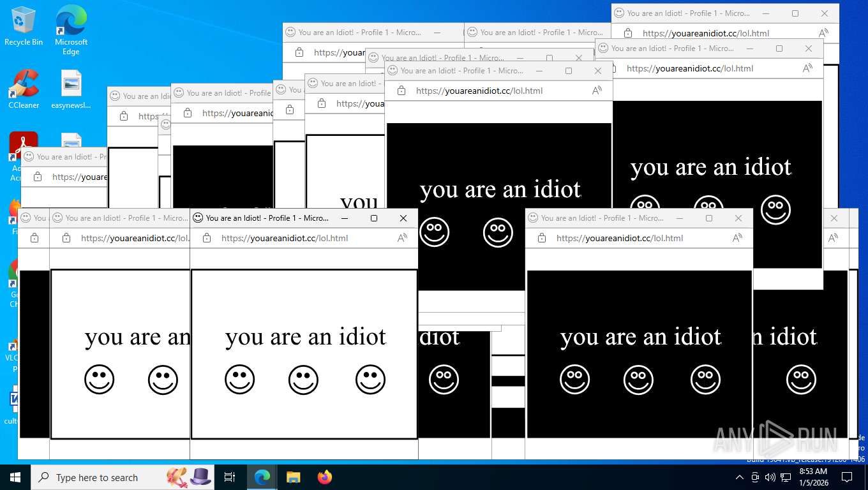The image size is (868, 490).
Task: Click the lock icon in the center black-page window
Action: point(401,91)
